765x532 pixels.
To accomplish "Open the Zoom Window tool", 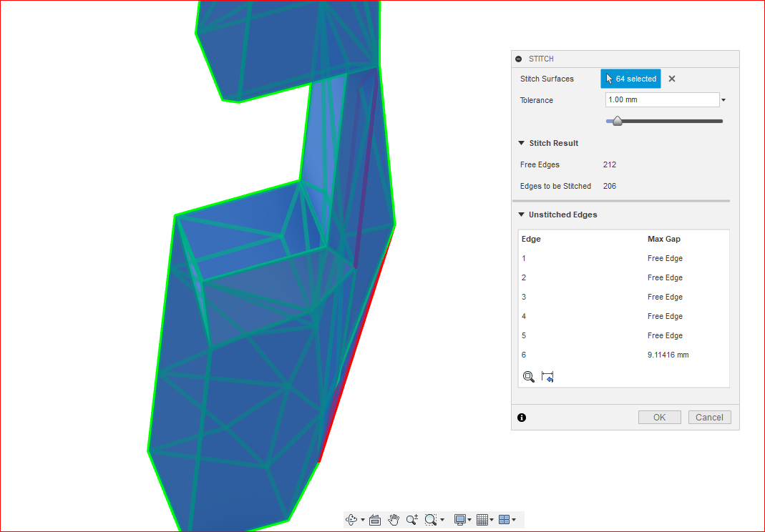I will 430,519.
